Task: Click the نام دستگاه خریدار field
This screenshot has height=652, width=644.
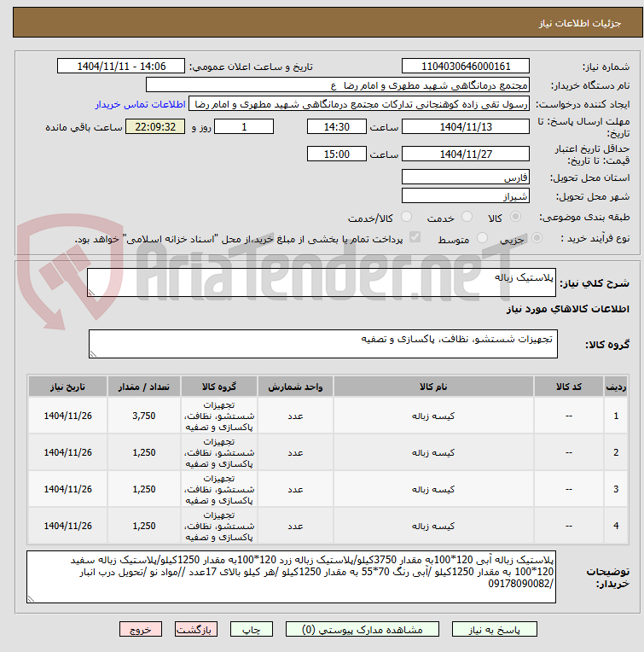Action: click(338, 85)
